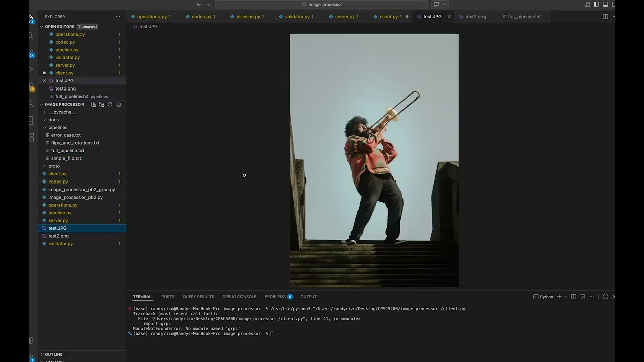Switch to the test2.png tab
The height and width of the screenshot is (362, 644).
475,17
